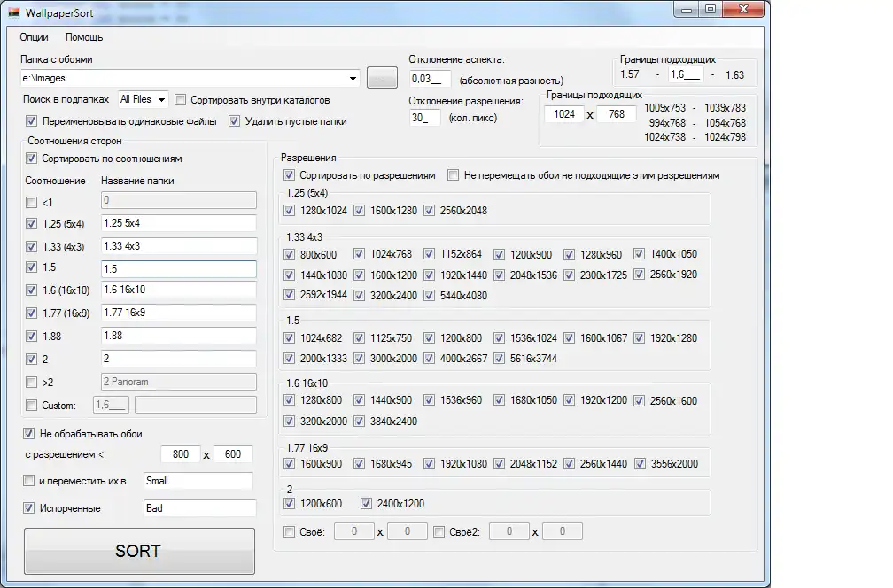Click the 'Small' folder name field
The height and width of the screenshot is (588, 893).
198,481
